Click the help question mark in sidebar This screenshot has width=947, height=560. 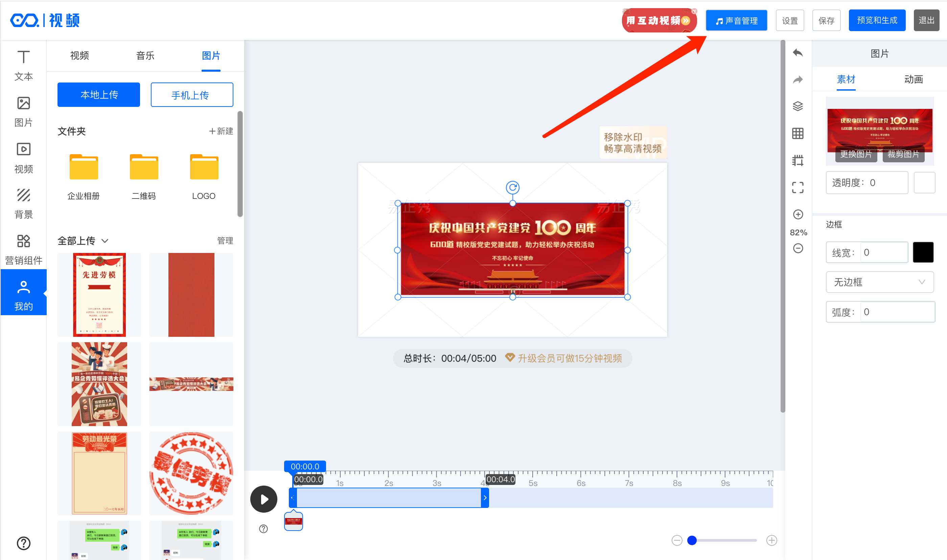pyautogui.click(x=23, y=543)
